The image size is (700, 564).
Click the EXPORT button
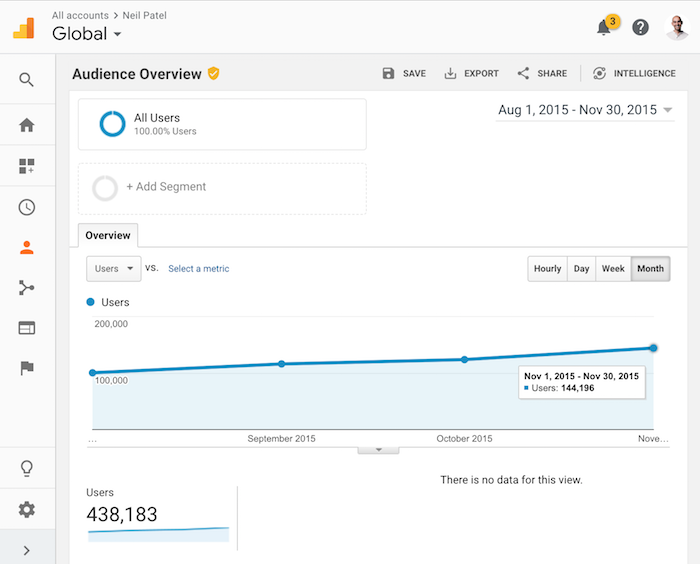[x=471, y=74]
